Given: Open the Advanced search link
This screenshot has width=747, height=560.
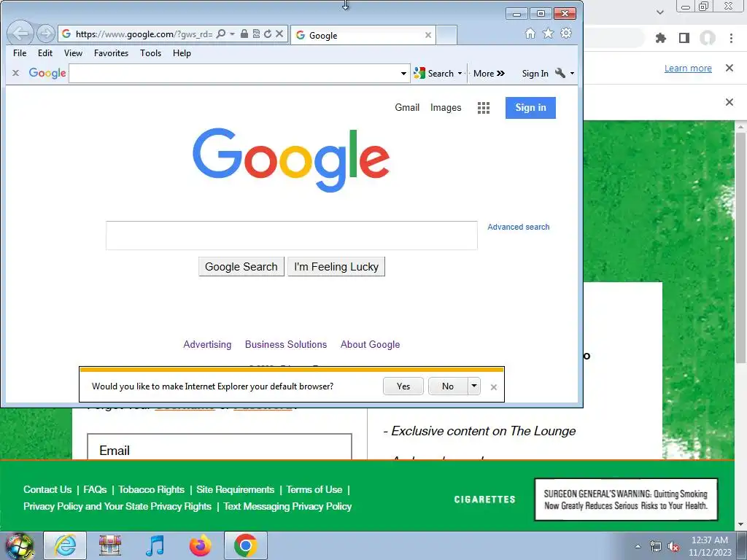Looking at the screenshot, I should (519, 227).
